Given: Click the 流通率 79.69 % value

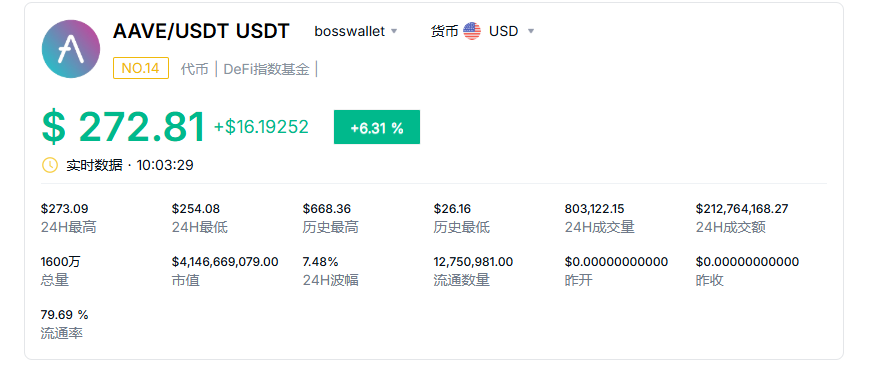Looking at the screenshot, I should 65,315.
